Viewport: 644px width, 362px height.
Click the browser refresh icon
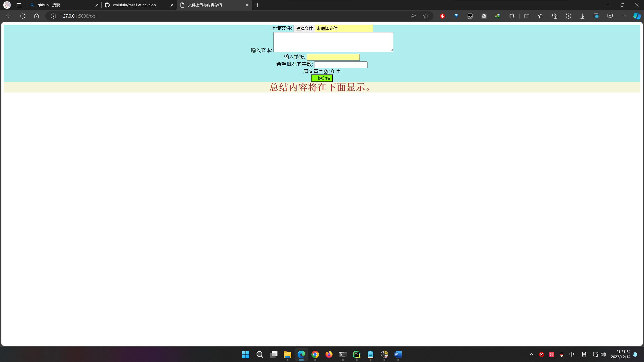pos(23,16)
